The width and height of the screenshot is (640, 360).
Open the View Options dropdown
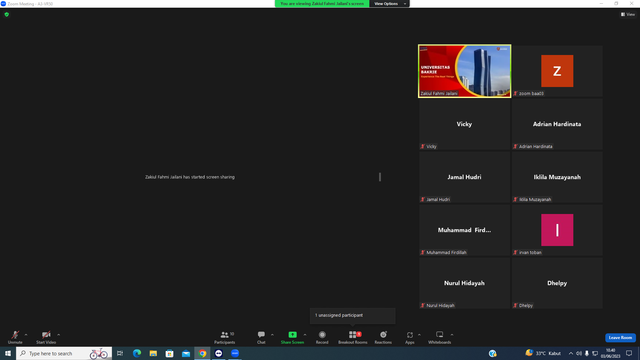click(389, 4)
